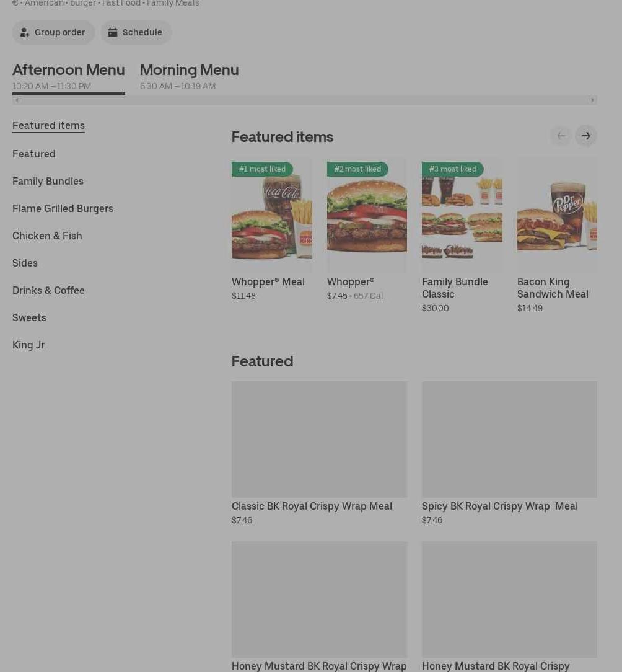
Task: Click the Group order button
Action: click(x=53, y=32)
